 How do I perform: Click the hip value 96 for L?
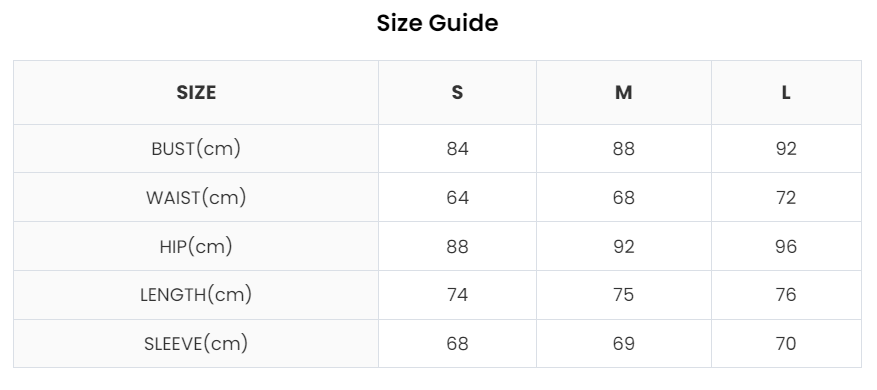[x=786, y=246]
